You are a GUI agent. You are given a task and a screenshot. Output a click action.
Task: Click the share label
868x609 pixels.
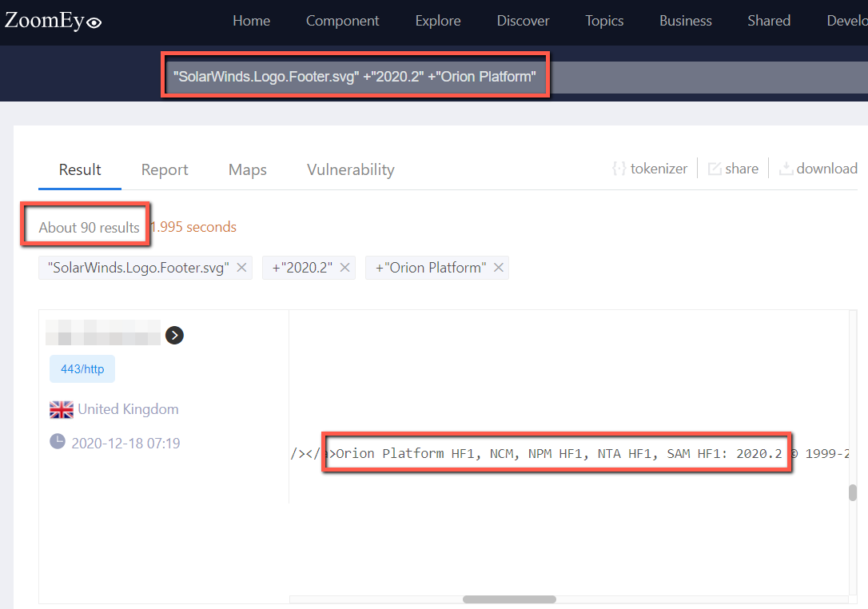coord(742,169)
